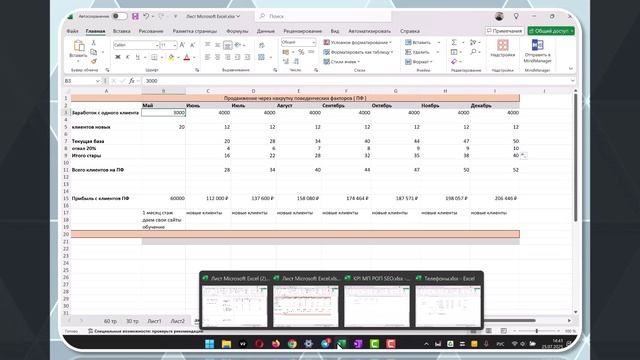Screen dimensions: 640x360
Task: Open Стили ячеек gallery
Action: coord(342,62)
